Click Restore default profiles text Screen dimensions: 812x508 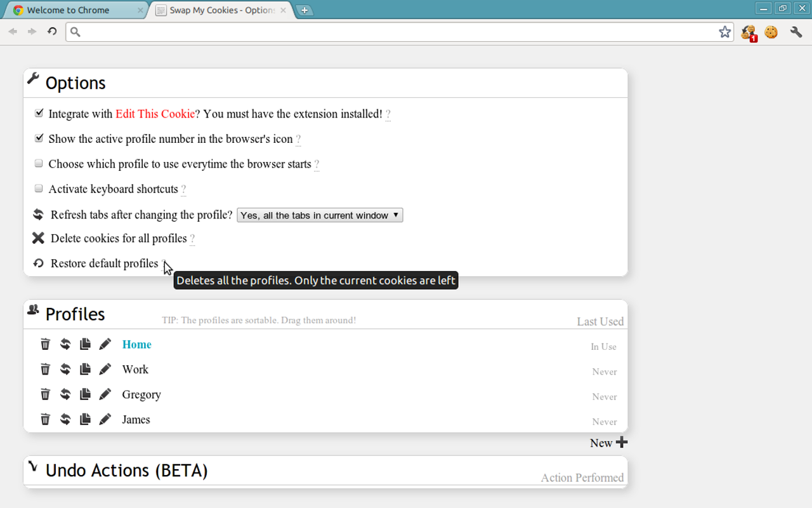104,263
